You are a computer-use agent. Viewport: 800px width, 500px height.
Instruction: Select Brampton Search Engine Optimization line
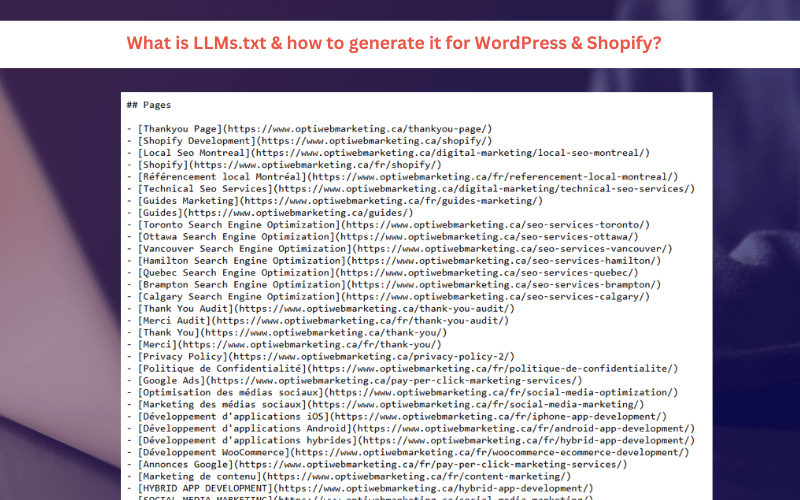[394, 285]
